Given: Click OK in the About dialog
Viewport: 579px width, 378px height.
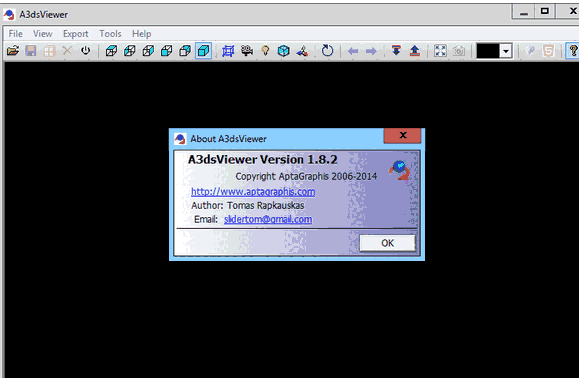Looking at the screenshot, I should click(387, 243).
